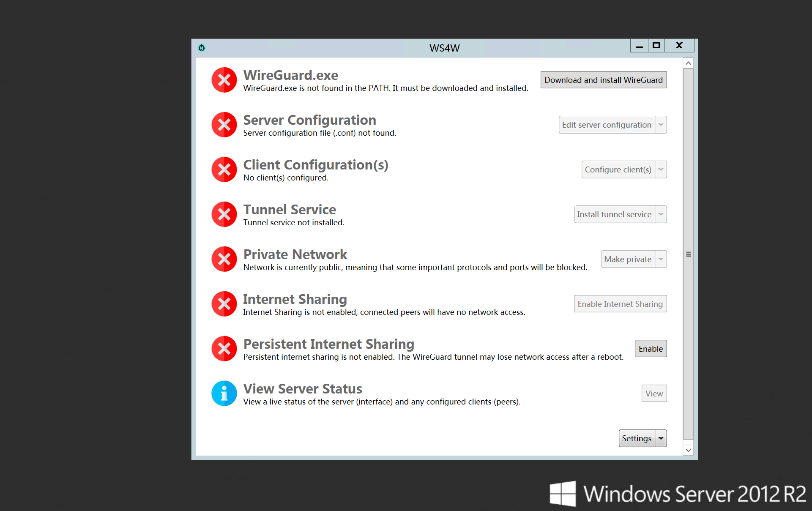This screenshot has width=812, height=511.
Task: Click the WireGuard.exe red error status icon
Action: click(x=224, y=80)
